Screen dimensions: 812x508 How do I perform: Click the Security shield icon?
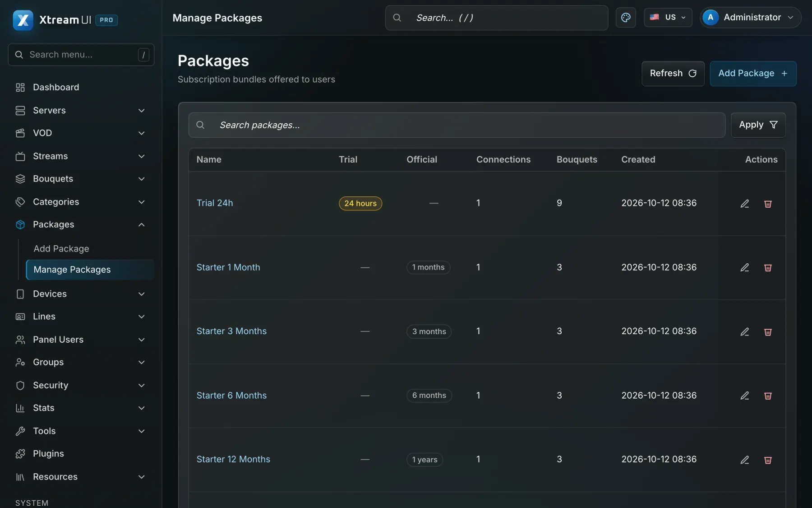(20, 385)
